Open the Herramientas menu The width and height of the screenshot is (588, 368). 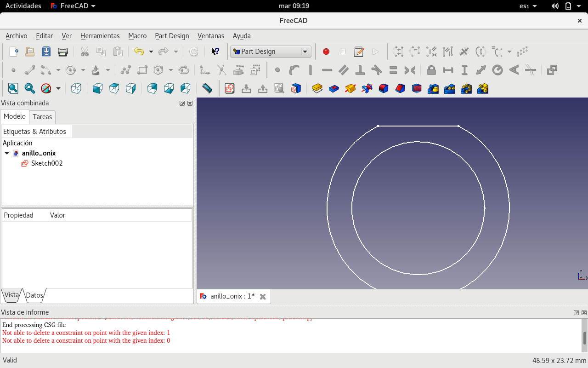click(x=100, y=36)
